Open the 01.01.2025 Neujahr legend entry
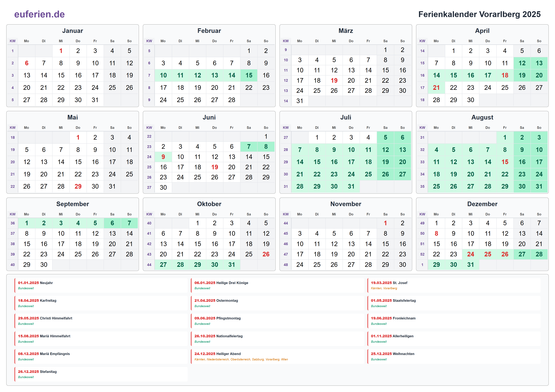 click(x=101, y=285)
